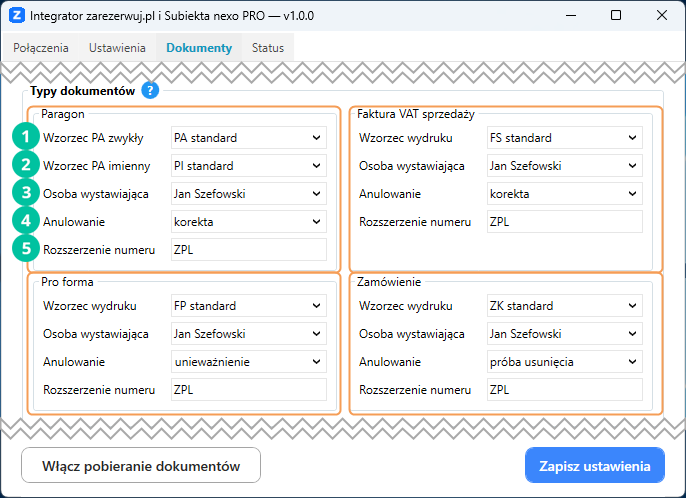This screenshot has width=686, height=498.
Task: Click Paragon Rozszerzenie numeru field
Action: tap(248, 250)
